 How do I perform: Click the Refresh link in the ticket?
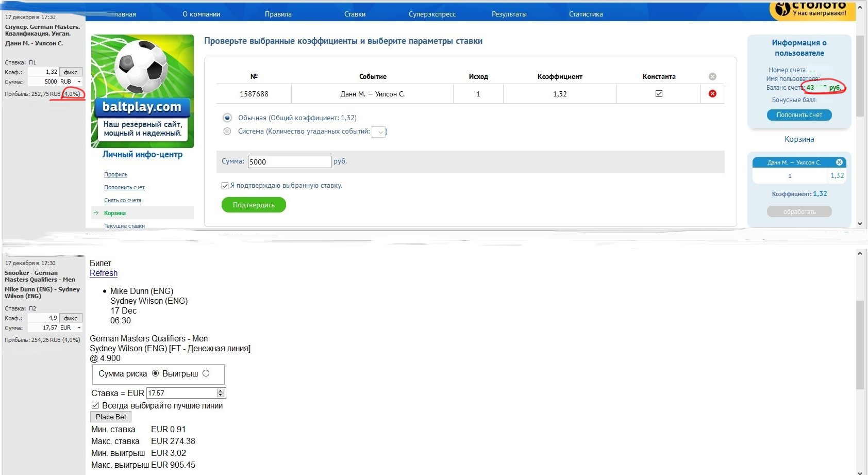(104, 273)
